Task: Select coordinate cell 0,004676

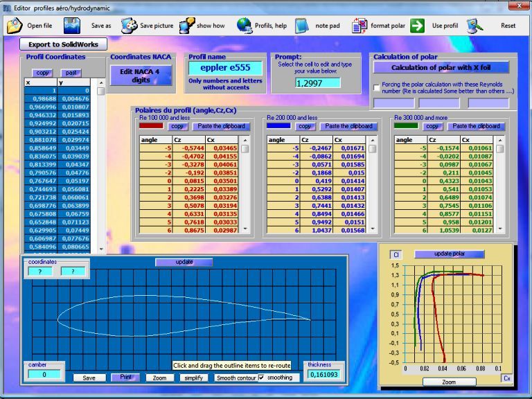Action: tap(73, 99)
